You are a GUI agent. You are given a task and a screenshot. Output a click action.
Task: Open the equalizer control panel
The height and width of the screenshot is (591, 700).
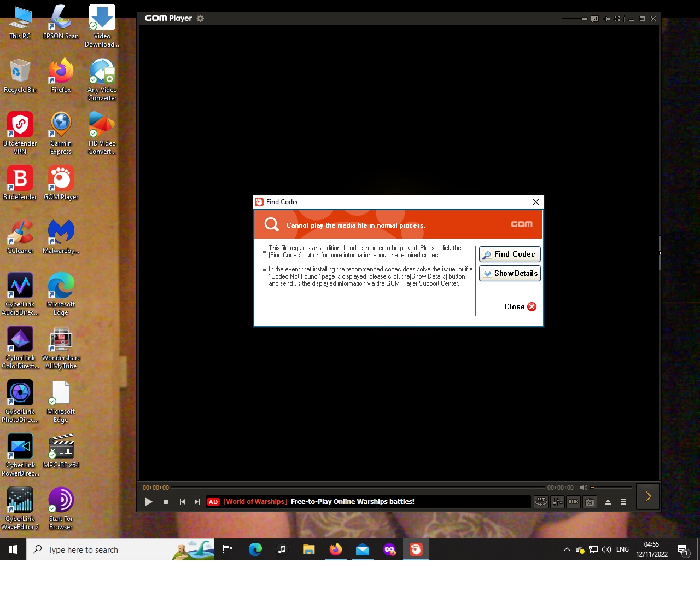[x=557, y=502]
